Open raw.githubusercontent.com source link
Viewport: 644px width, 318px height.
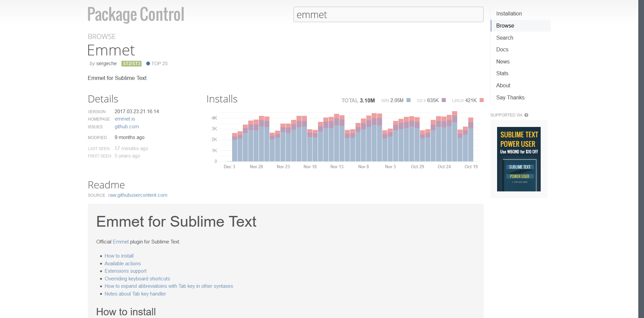(138, 195)
